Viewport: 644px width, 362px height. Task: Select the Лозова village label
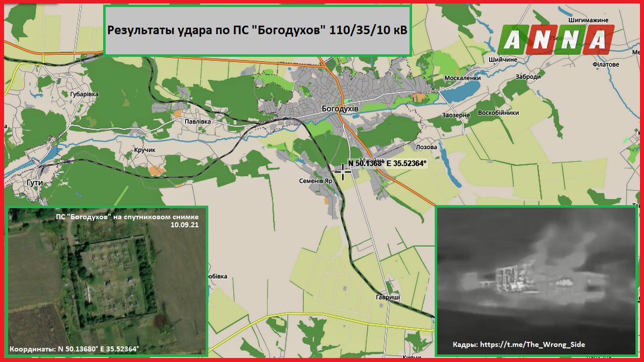(427, 147)
